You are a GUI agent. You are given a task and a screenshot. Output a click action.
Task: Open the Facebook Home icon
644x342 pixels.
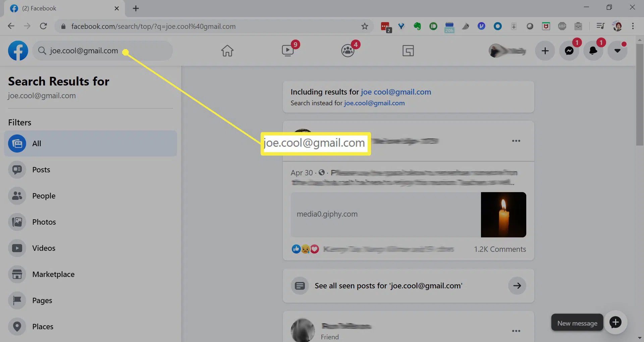pos(227,51)
